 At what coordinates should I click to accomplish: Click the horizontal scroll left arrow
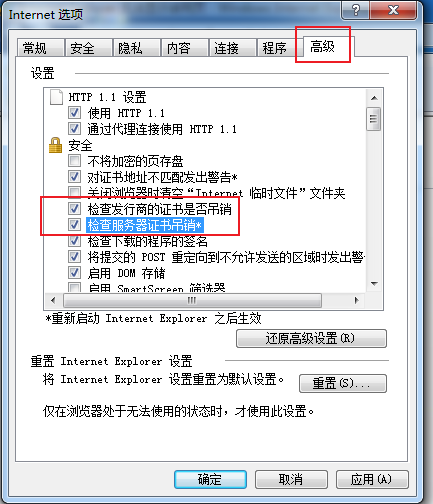(x=53, y=300)
